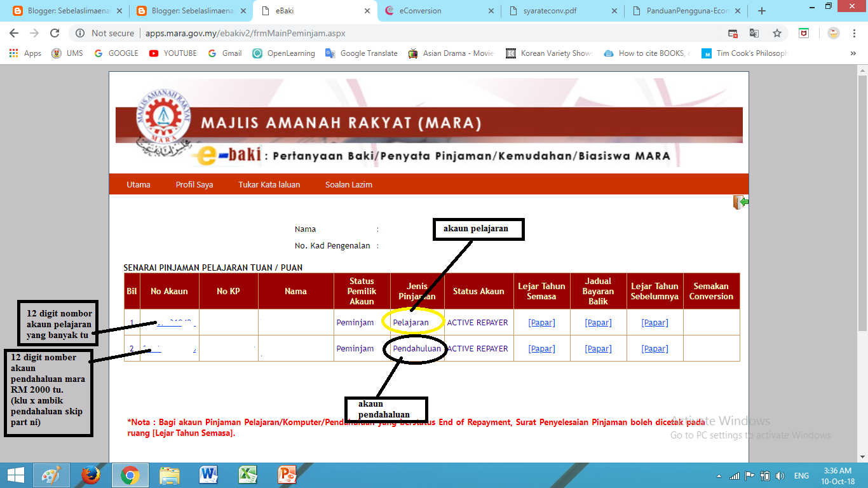The height and width of the screenshot is (488, 868).
Task: Open Tukar Kata laluan menu
Action: point(269,185)
